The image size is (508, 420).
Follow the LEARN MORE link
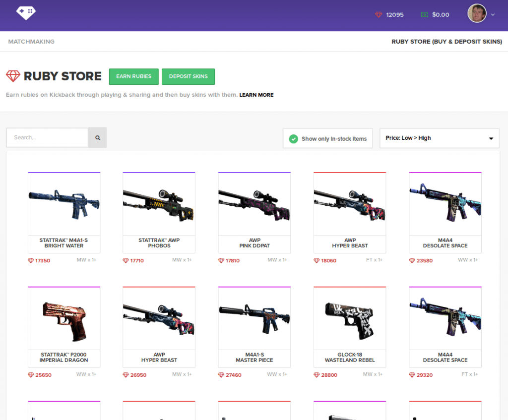pyautogui.click(x=256, y=95)
